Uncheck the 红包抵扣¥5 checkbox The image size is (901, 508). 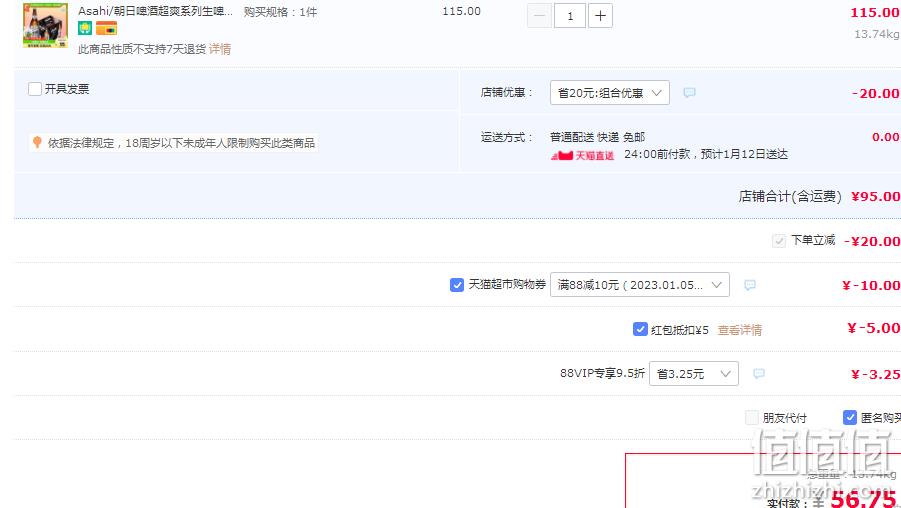pyautogui.click(x=640, y=329)
